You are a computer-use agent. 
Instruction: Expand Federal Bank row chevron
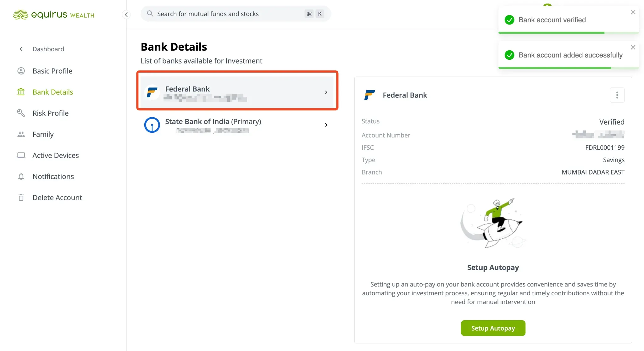[326, 92]
